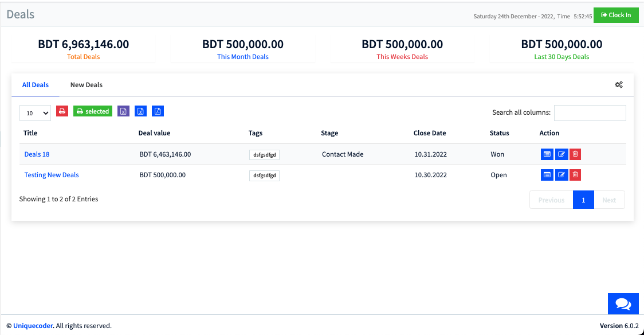Delete the Deals 18 entry
This screenshot has width=644, height=335.
[x=575, y=154]
